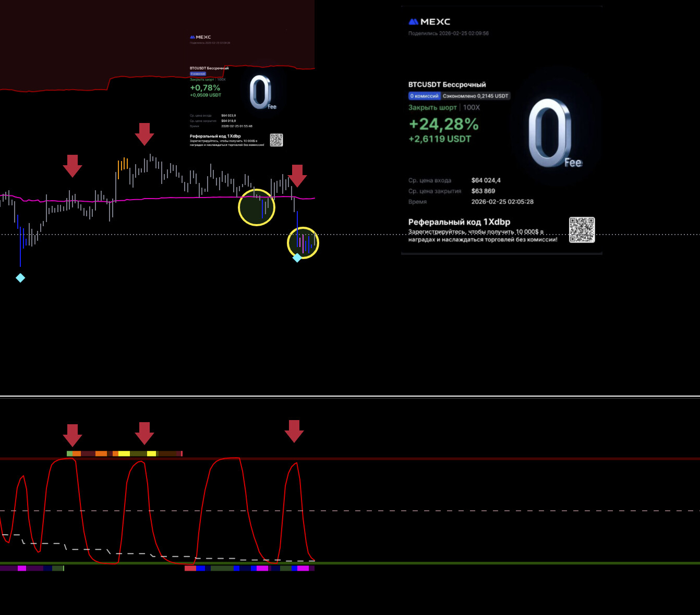Click the "Сэкономлено 0,2145 USDT" badge
The height and width of the screenshot is (615, 700).
tap(475, 96)
